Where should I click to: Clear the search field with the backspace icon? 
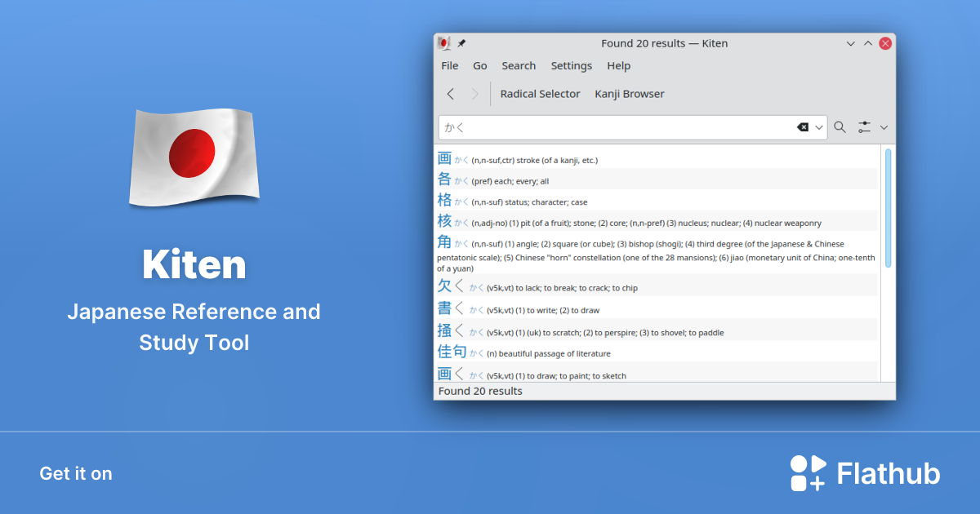click(804, 127)
